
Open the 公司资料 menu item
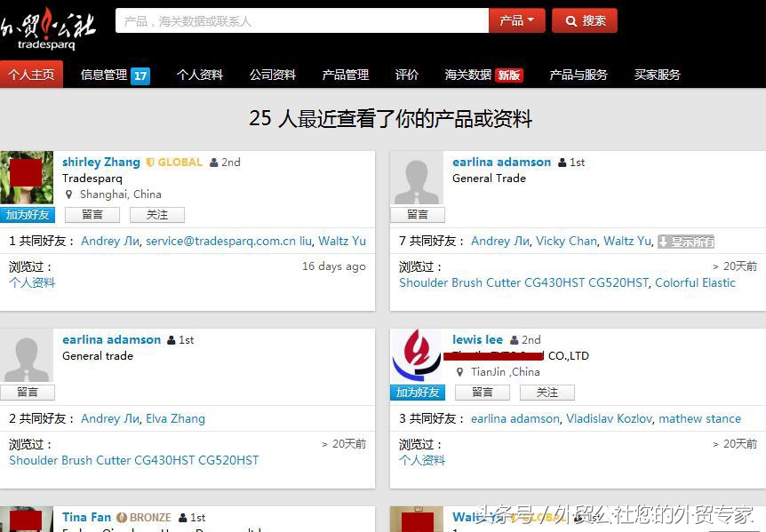point(273,75)
